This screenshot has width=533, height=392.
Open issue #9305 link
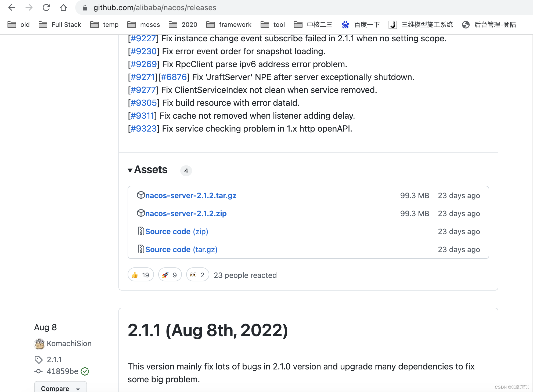tap(143, 103)
